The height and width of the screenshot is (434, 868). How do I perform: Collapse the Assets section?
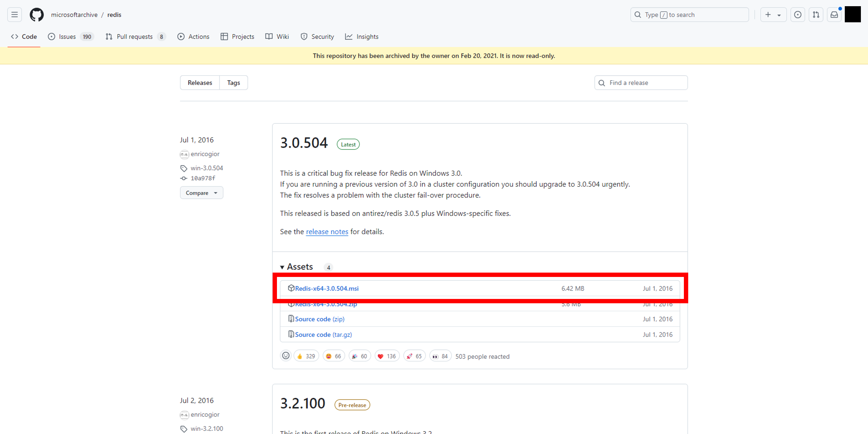[296, 267]
